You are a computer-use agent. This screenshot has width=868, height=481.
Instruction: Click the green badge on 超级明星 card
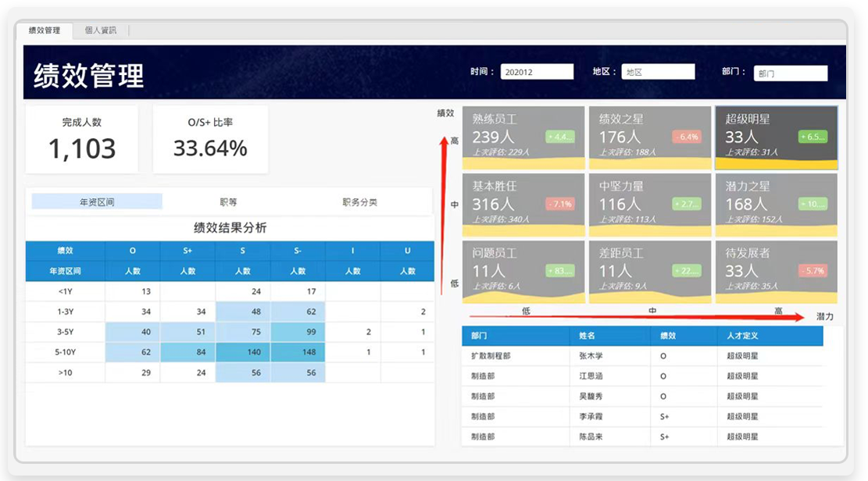[x=813, y=137]
